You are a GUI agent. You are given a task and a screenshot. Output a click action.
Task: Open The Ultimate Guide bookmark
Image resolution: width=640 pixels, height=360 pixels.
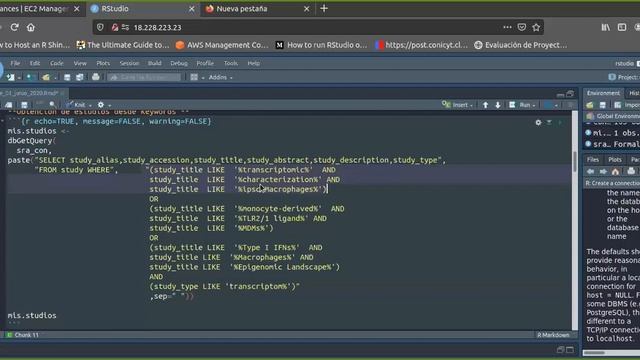click(123, 45)
